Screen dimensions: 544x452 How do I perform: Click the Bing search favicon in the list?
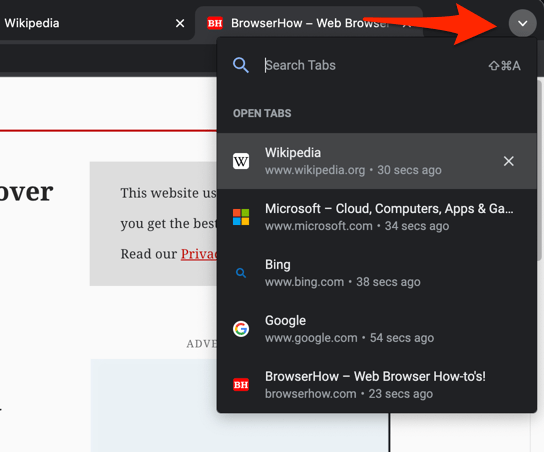point(241,273)
